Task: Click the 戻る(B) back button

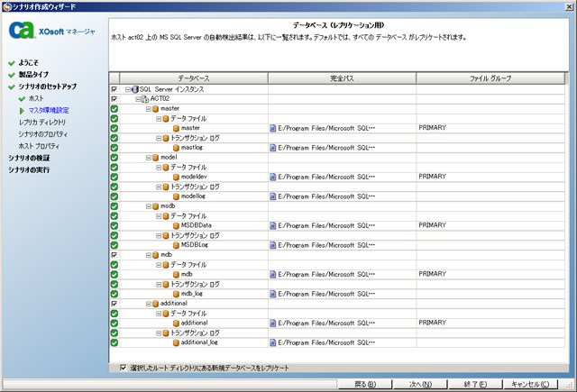Action: pos(364,384)
